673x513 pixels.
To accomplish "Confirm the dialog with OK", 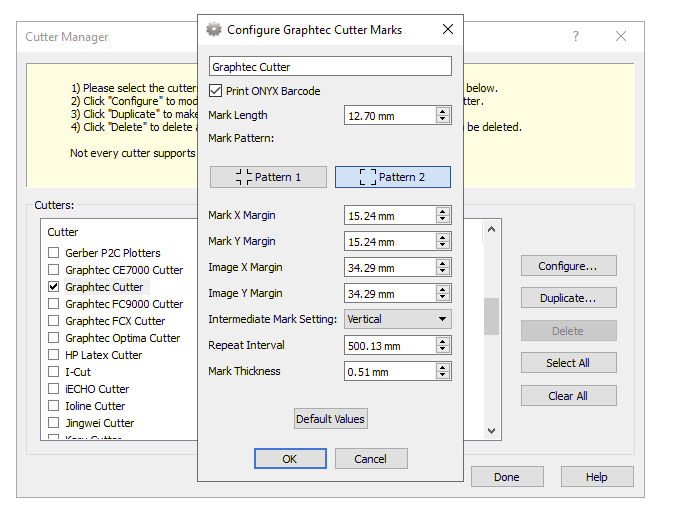I will [x=290, y=459].
